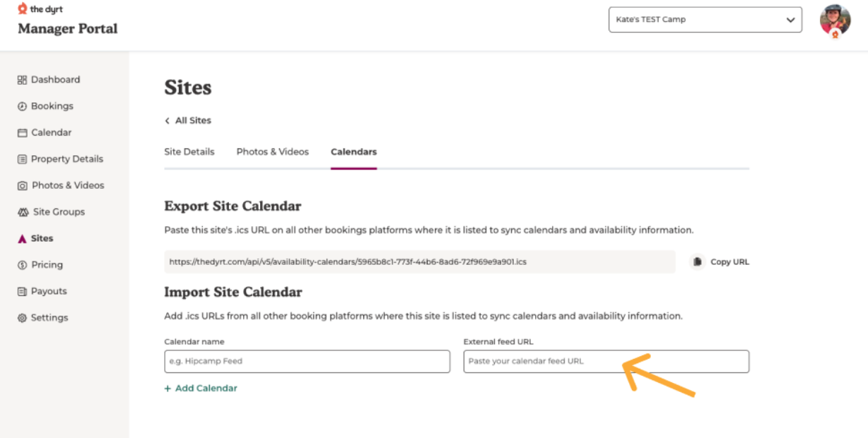
Task: Click the Property Details document icon
Action: point(22,159)
